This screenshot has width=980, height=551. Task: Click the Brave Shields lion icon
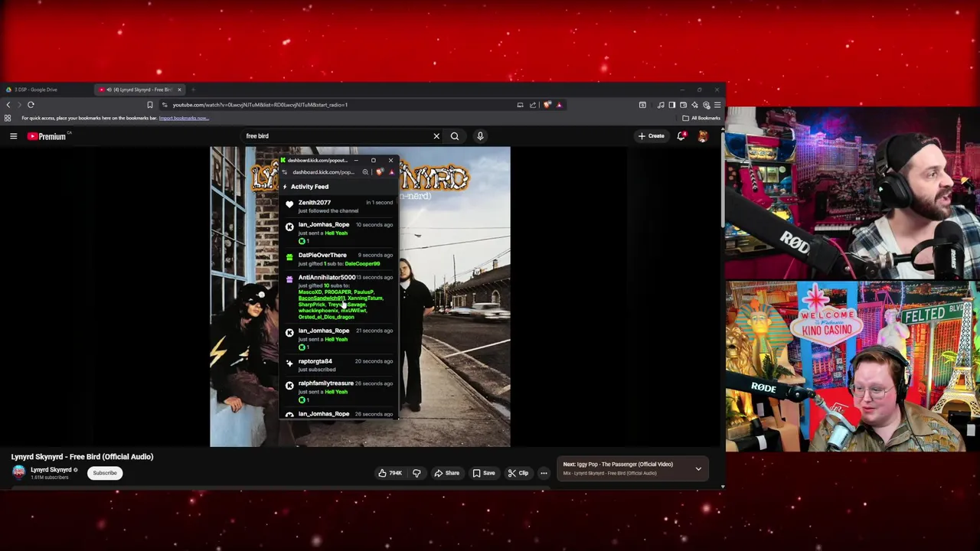[547, 105]
